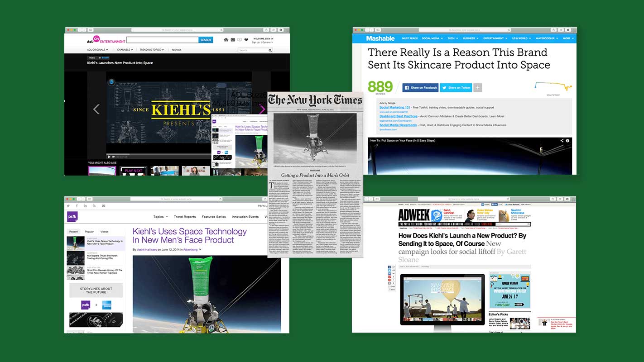The width and height of the screenshot is (644, 362).
Task: Click Storylines About the Future banner
Action: 96,290
